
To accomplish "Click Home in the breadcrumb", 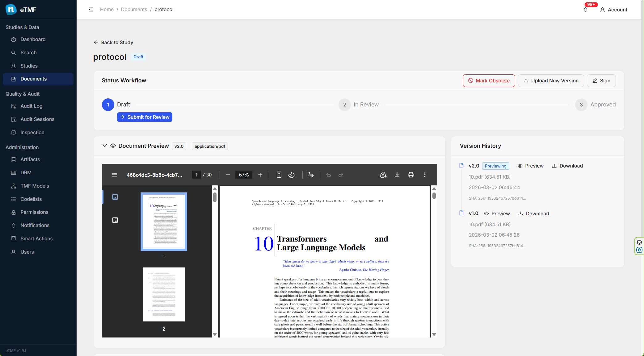I will point(107,10).
